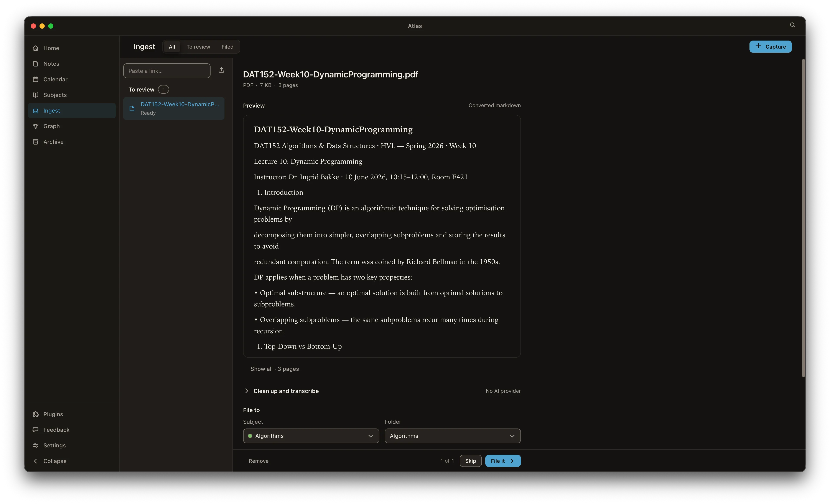Viewport: 830px width, 504px height.
Task: Click the To review count badge
Action: tap(163, 90)
